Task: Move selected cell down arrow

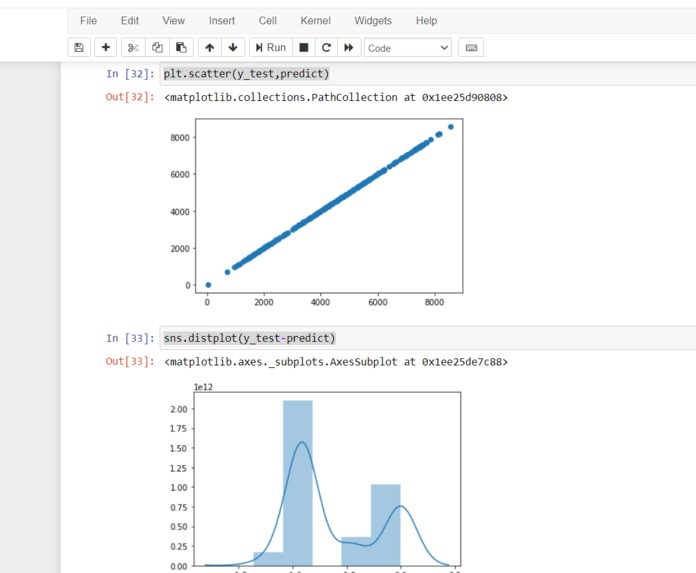Action: pos(233,47)
